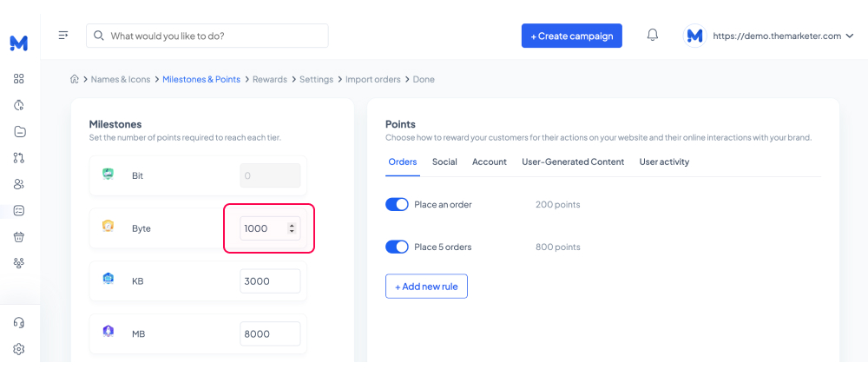Image resolution: width=868 pixels, height=376 pixels.
Task: Switch to the Social tab
Action: [x=444, y=162]
